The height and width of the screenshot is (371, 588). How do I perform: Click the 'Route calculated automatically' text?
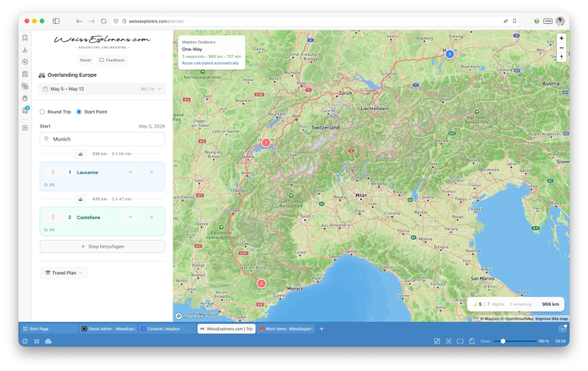(x=210, y=63)
